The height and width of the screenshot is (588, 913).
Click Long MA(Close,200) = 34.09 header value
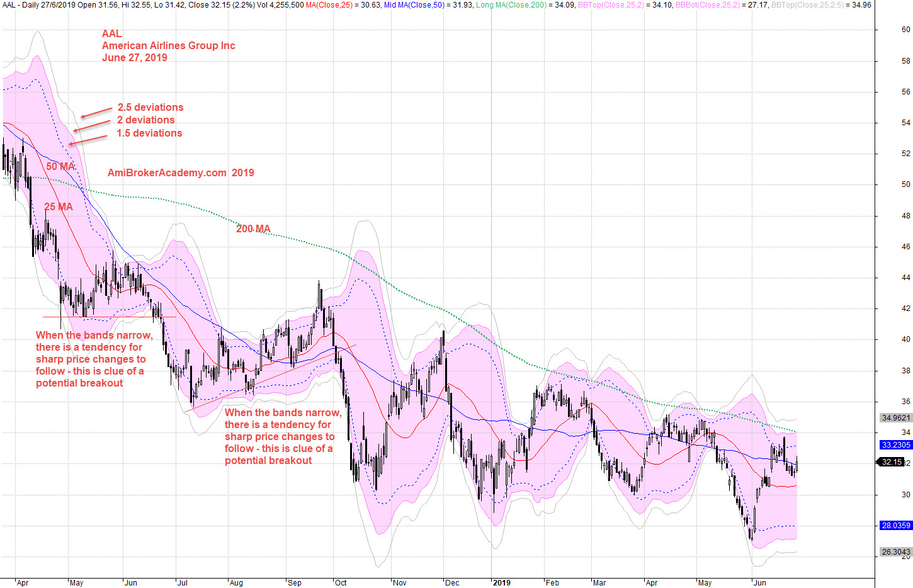pos(525,4)
